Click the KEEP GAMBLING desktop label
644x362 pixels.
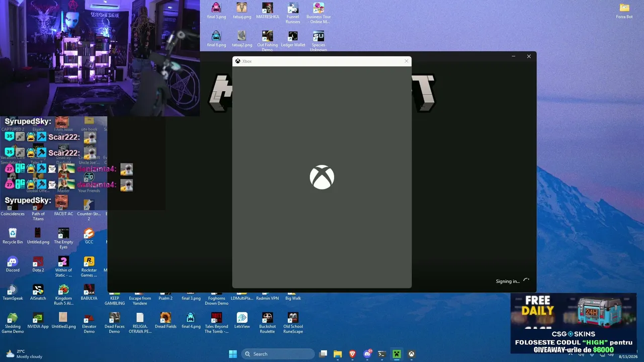[115, 301]
